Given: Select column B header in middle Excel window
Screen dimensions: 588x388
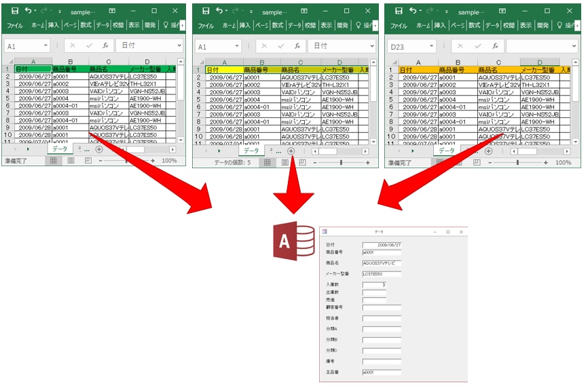Looking at the screenshot, I should click(x=262, y=62).
